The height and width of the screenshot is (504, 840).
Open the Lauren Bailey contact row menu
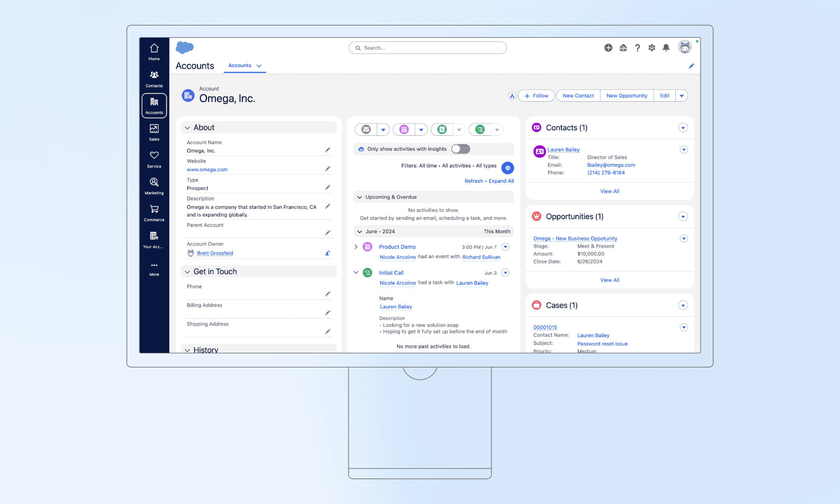[684, 150]
